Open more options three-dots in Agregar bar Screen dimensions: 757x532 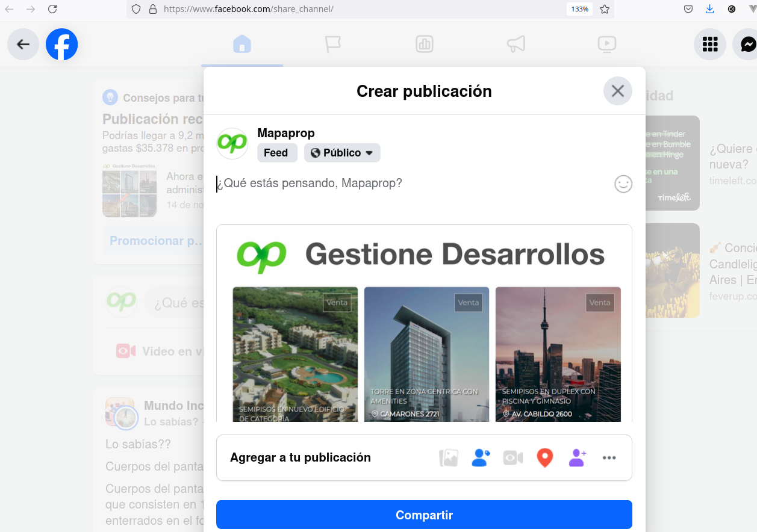[609, 458]
